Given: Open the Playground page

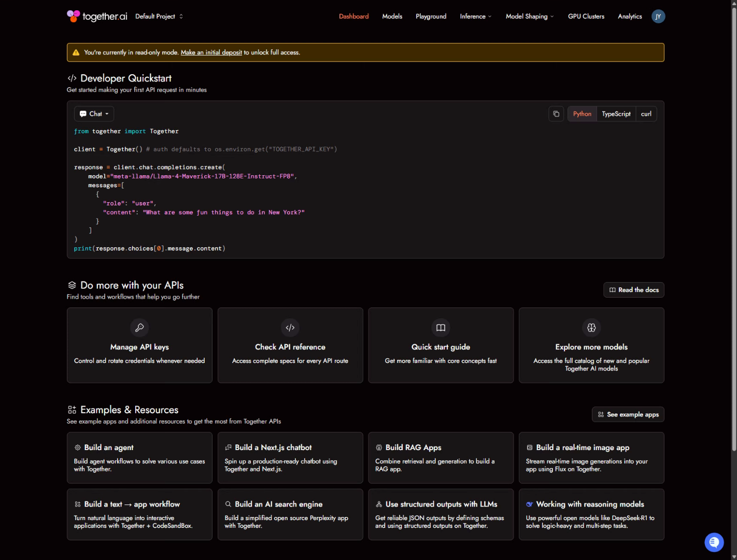Looking at the screenshot, I should pyautogui.click(x=431, y=17).
